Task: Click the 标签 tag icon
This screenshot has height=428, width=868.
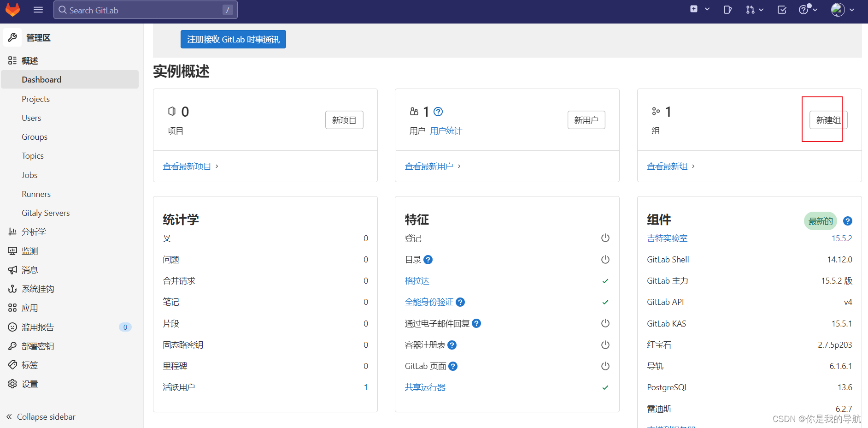Action: [x=12, y=365]
